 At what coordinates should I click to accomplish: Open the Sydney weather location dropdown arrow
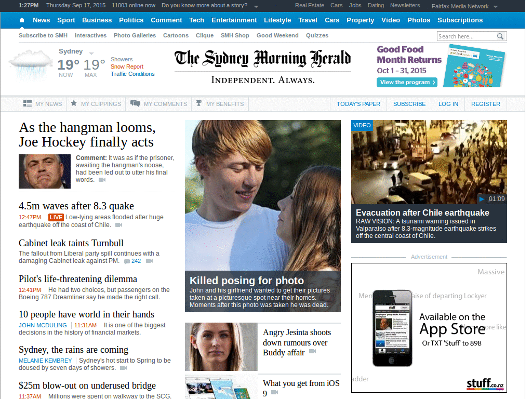click(91, 54)
